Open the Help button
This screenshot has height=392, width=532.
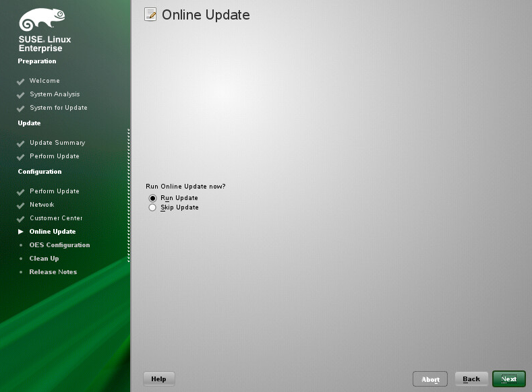(158, 379)
